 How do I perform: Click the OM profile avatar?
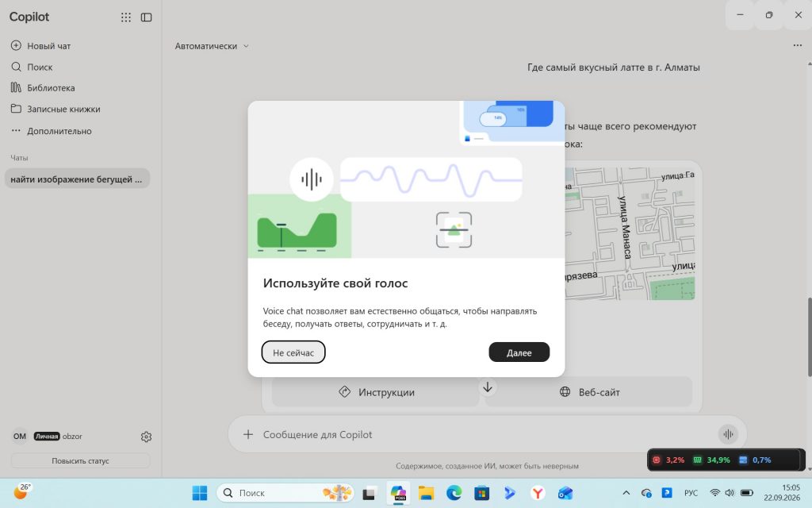pyautogui.click(x=20, y=436)
